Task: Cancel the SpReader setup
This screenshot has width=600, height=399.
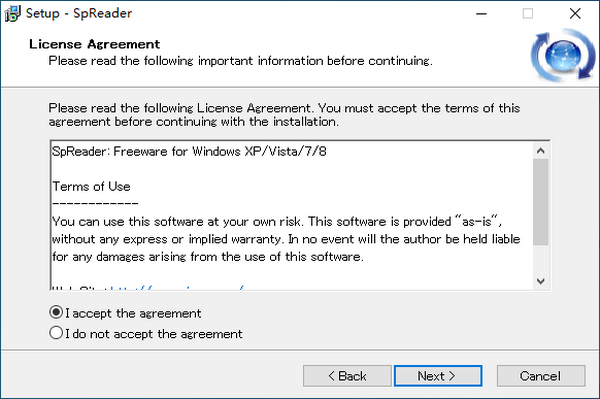Action: click(x=541, y=376)
